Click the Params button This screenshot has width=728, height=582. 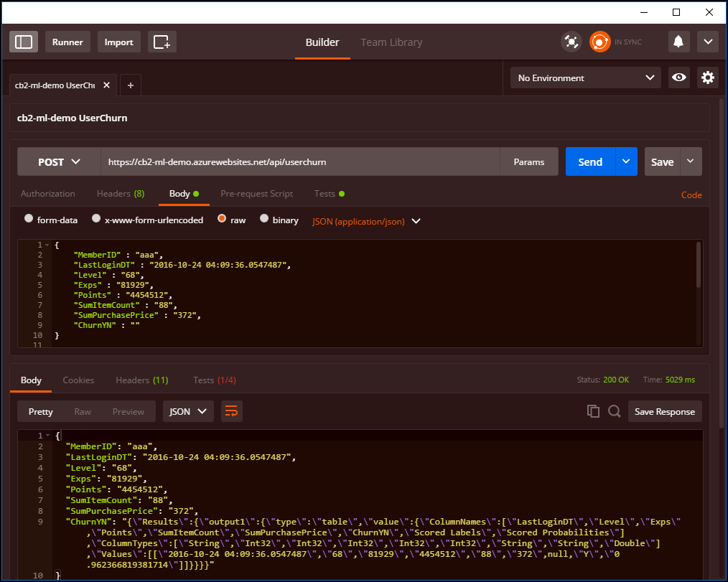pyautogui.click(x=529, y=161)
